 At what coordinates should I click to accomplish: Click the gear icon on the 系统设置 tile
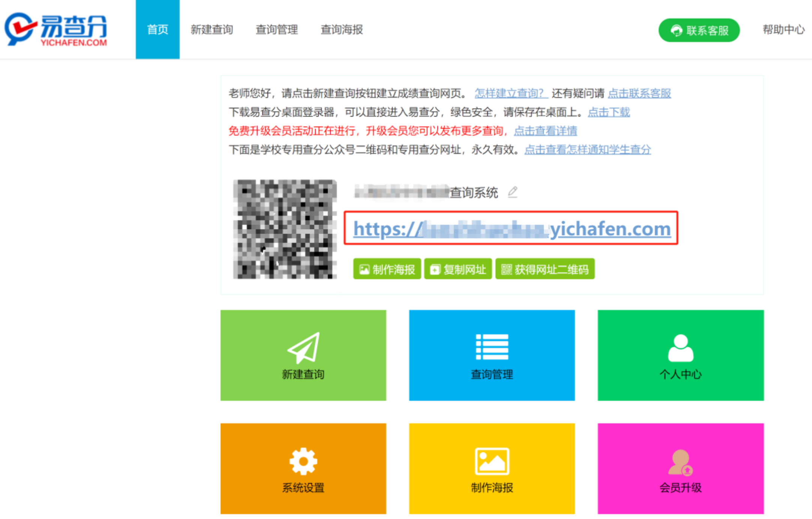point(303,461)
